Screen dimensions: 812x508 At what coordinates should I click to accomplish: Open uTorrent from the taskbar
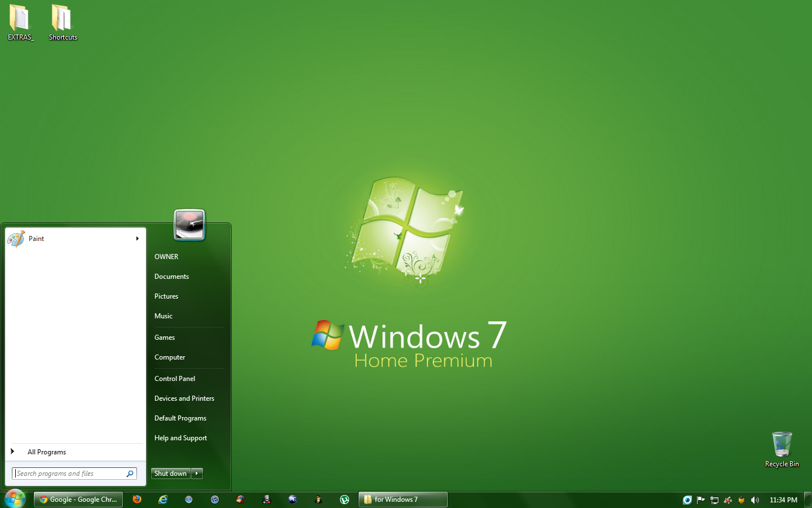345,500
